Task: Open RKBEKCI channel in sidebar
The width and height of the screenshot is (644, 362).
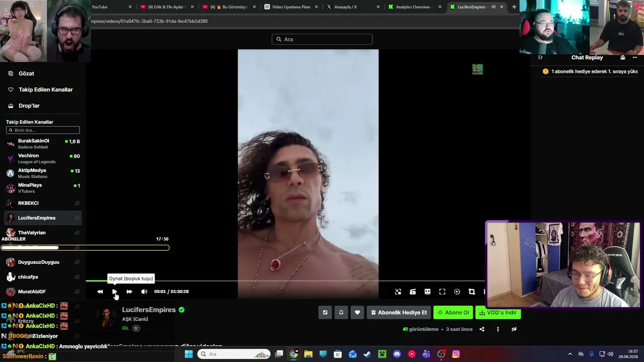Action: point(43,203)
